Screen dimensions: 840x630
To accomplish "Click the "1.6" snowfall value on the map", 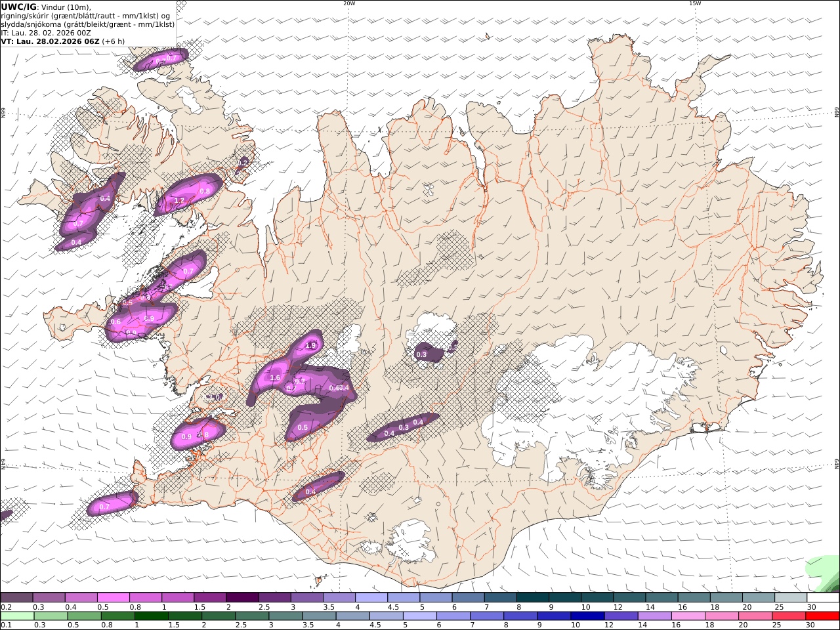I will (275, 378).
